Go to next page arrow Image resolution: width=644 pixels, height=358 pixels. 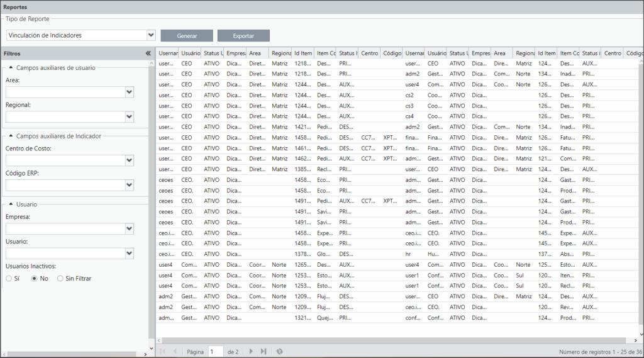pos(252,352)
